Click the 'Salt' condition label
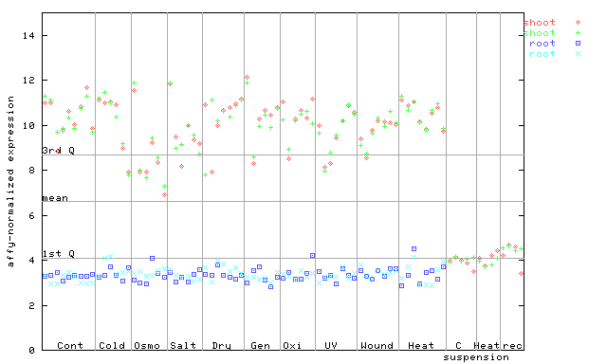 pos(183,345)
